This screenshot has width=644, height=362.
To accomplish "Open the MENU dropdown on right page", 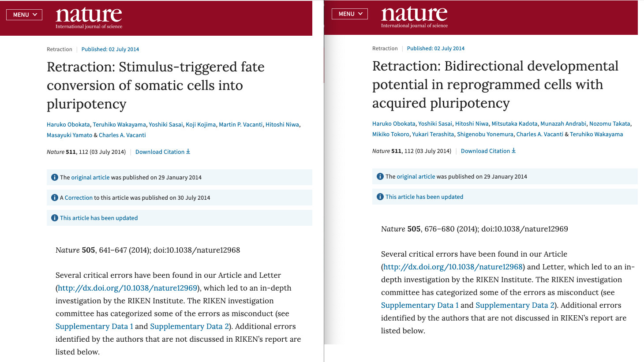I will (x=350, y=14).
